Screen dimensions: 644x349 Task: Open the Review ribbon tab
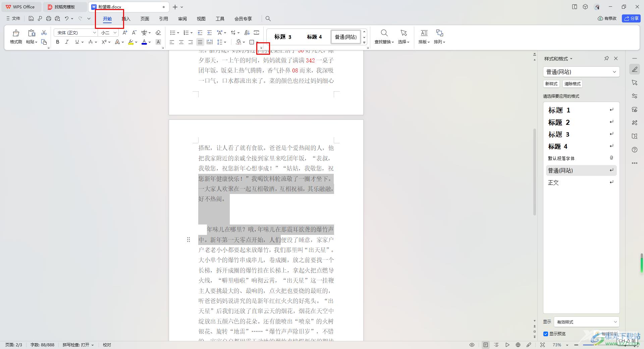click(x=182, y=18)
